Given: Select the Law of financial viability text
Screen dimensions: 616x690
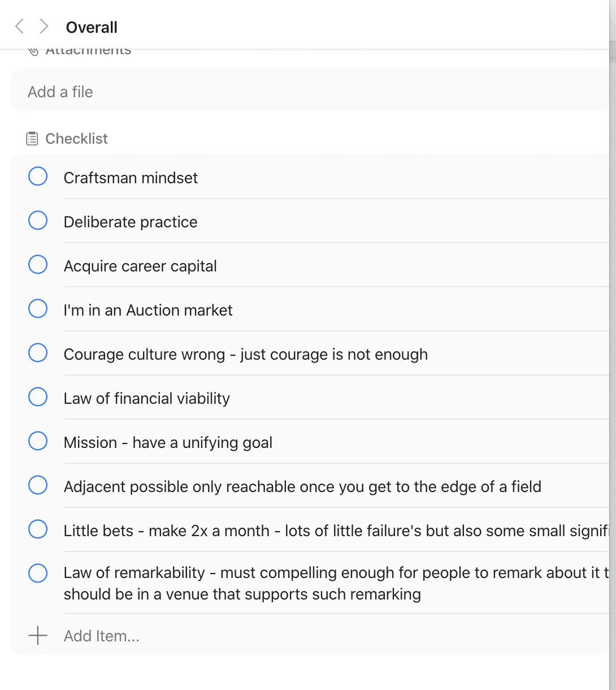Looking at the screenshot, I should point(147,398).
